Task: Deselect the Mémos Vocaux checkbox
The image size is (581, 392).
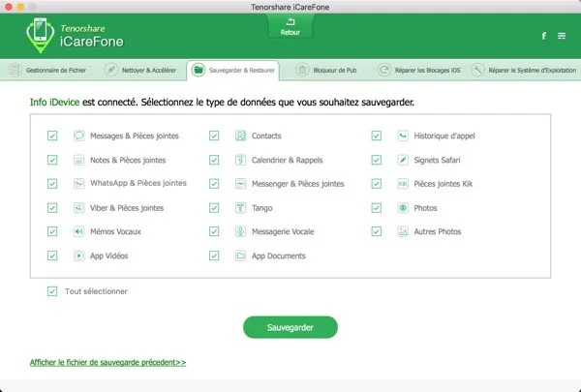Action: [52, 231]
